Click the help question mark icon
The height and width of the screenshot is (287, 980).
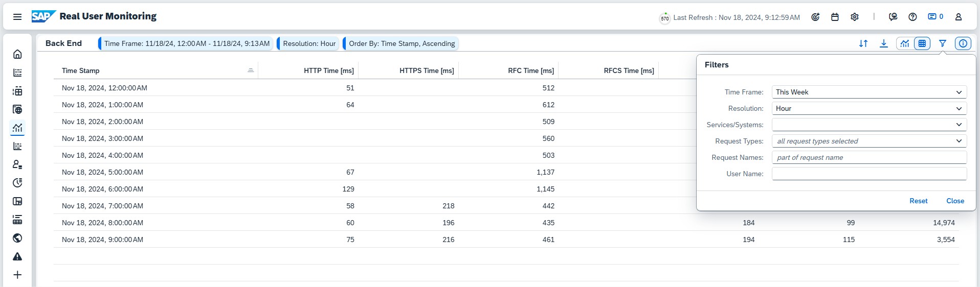(x=912, y=17)
